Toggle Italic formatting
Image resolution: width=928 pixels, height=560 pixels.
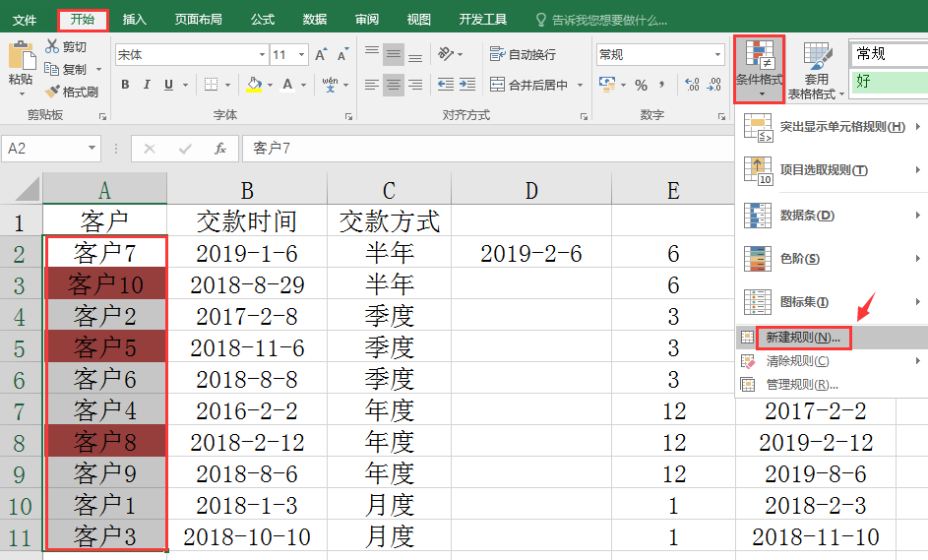coord(147,85)
